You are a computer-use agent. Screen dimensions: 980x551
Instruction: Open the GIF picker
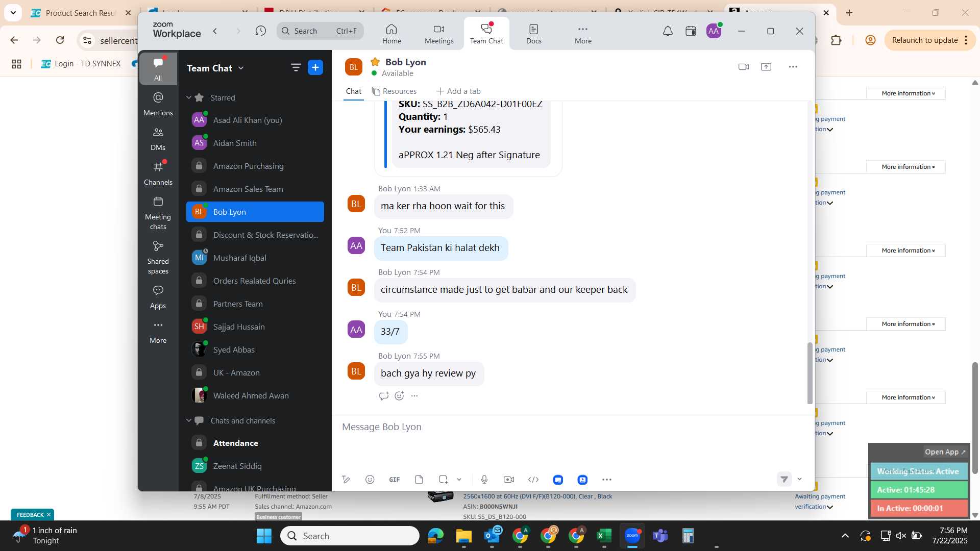point(395,480)
